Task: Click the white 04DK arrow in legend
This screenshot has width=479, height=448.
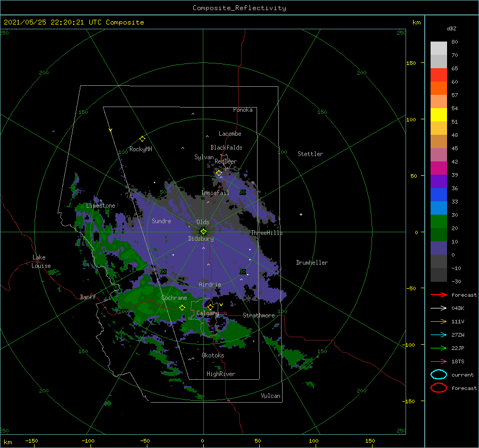Action: [439, 308]
